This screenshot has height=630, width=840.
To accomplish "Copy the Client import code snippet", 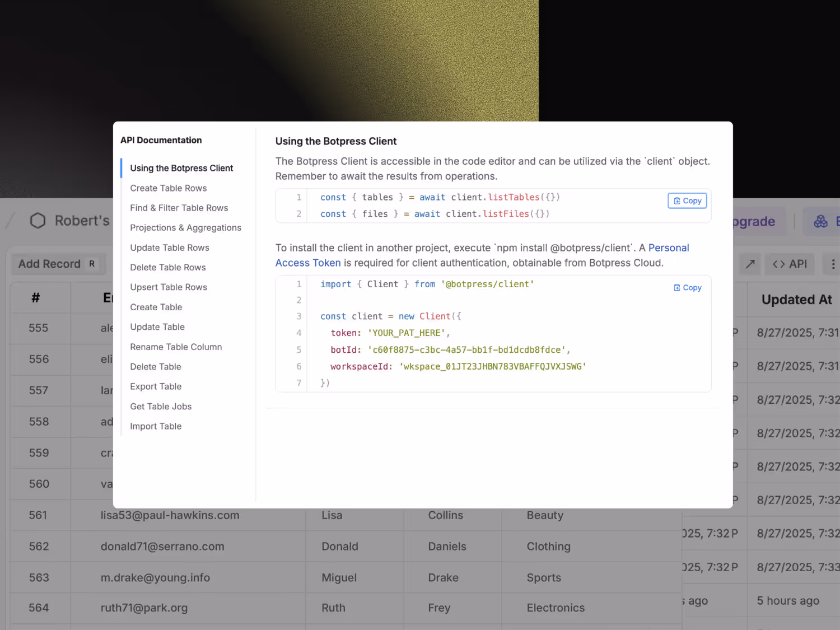I will pyautogui.click(x=687, y=287).
